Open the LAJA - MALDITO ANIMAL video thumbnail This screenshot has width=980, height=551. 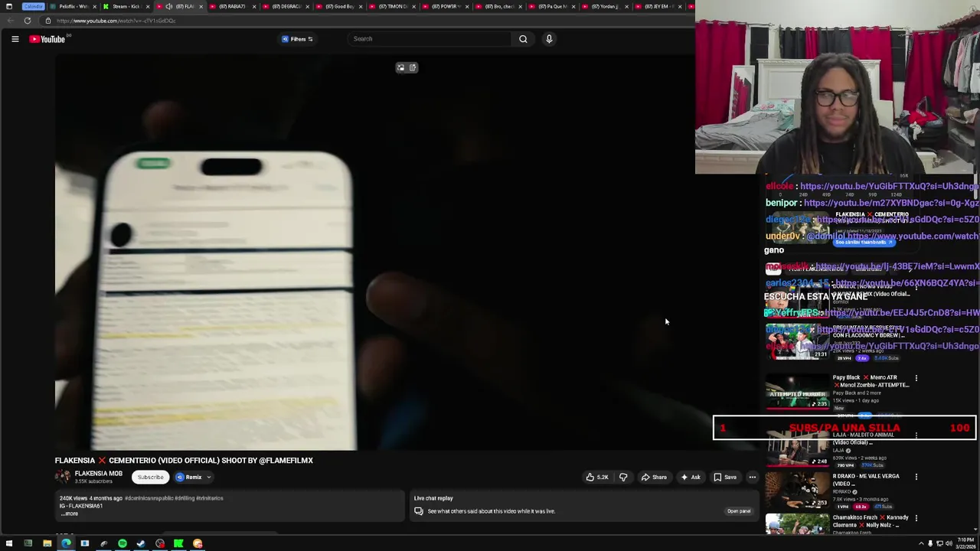(x=797, y=448)
